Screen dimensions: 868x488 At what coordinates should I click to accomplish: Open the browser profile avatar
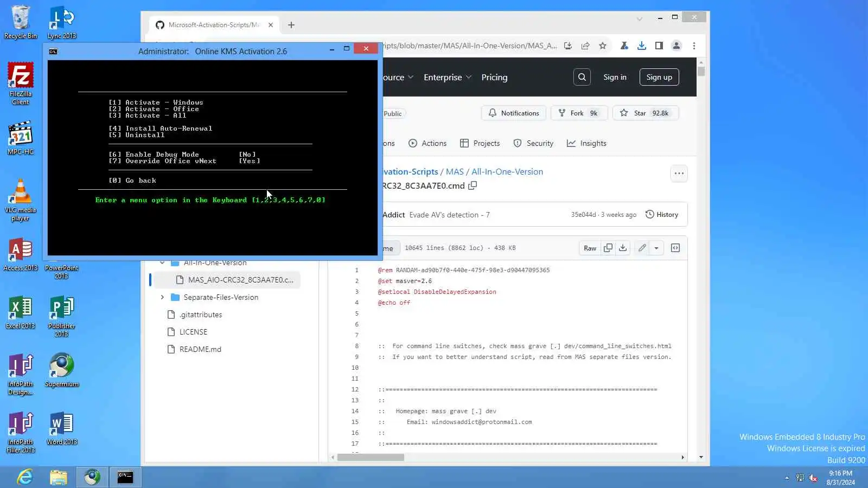tap(676, 46)
